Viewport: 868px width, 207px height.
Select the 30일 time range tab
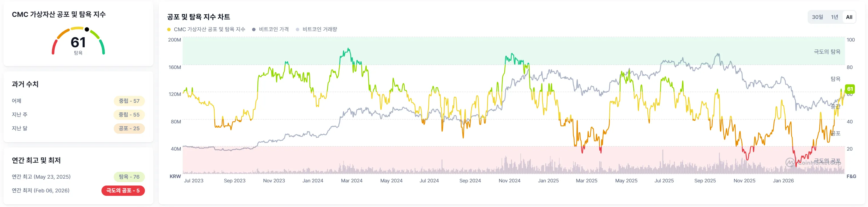(817, 17)
